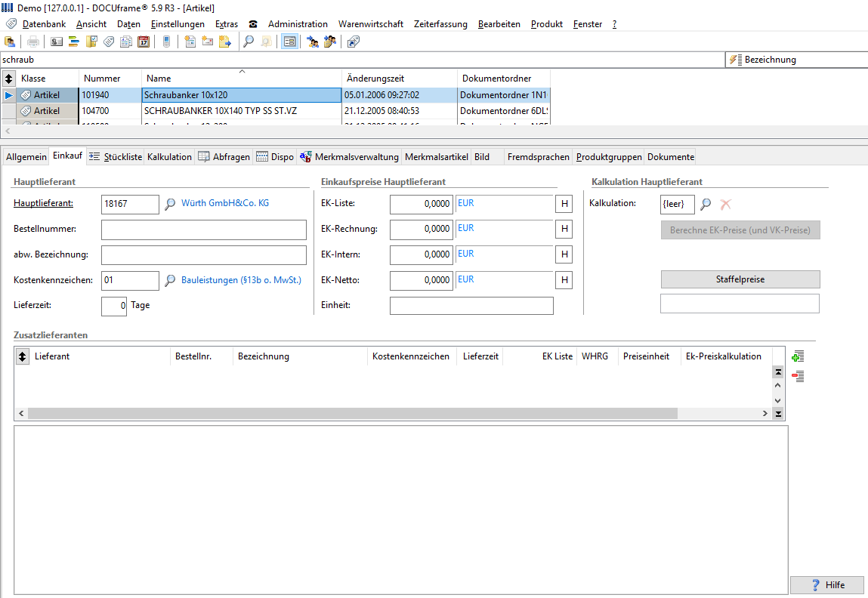This screenshot has width=868, height=598.
Task: Click the price tag toolbar icon
Action: coord(109,42)
